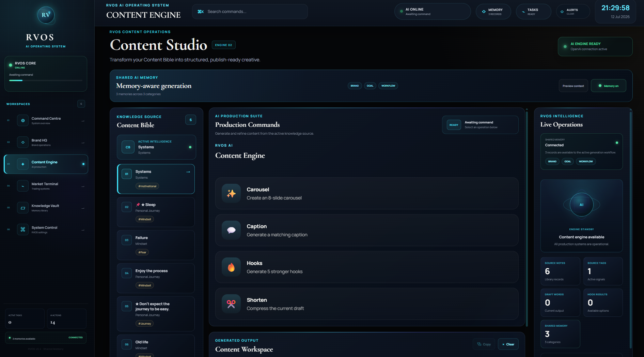Expand the Systems note arrow
The width and height of the screenshot is (644, 357).
coord(188,172)
